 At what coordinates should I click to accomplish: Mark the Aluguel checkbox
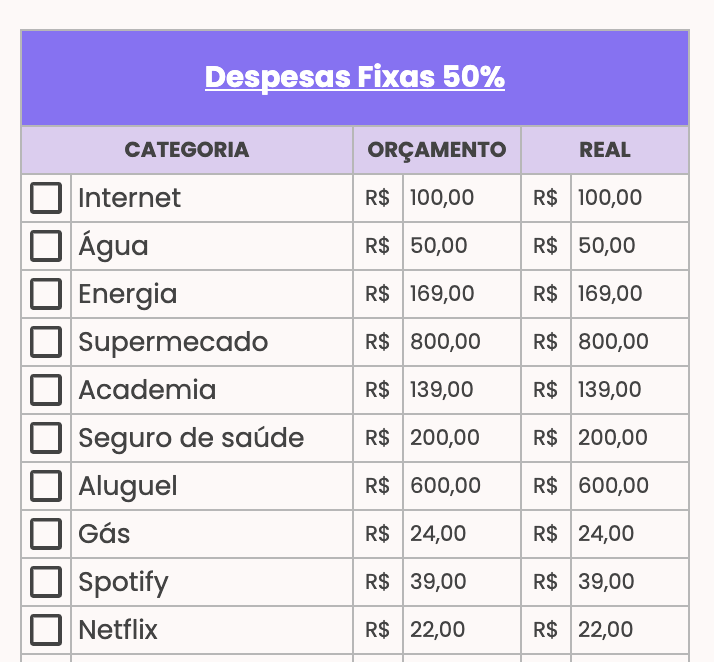click(46, 486)
